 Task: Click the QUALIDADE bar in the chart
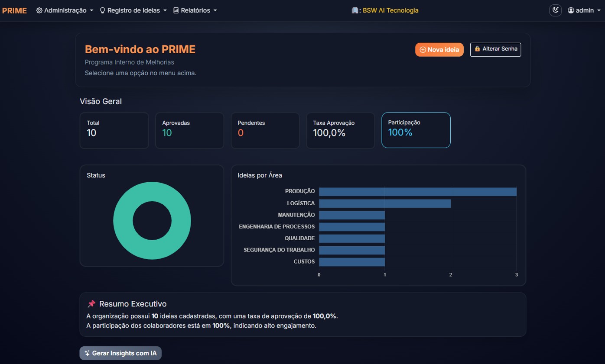pyautogui.click(x=352, y=238)
